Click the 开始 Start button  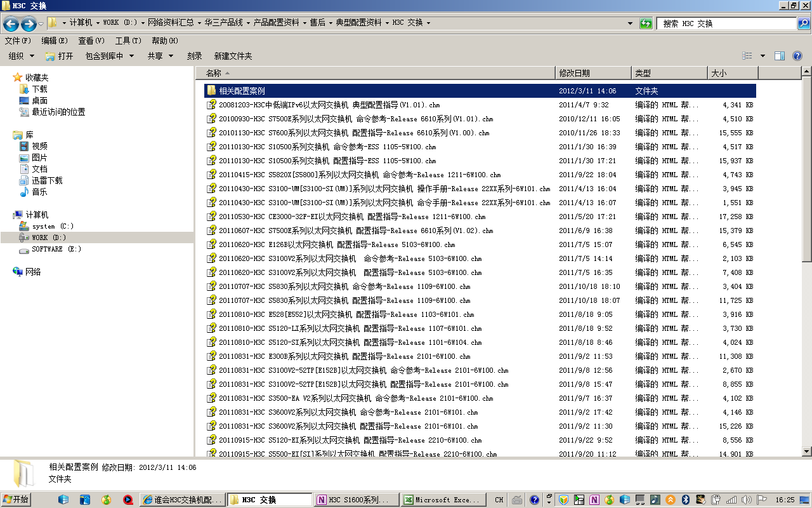16,500
